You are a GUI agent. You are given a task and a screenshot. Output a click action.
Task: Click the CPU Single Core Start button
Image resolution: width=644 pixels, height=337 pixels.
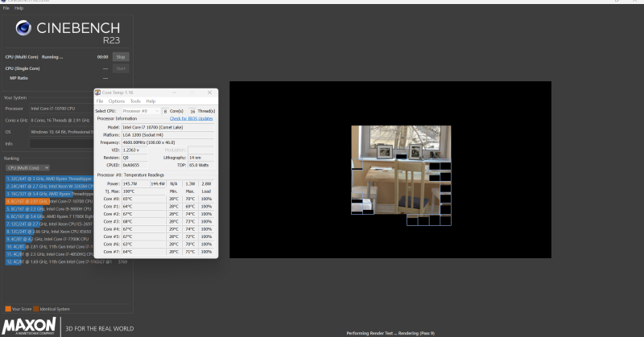click(121, 68)
